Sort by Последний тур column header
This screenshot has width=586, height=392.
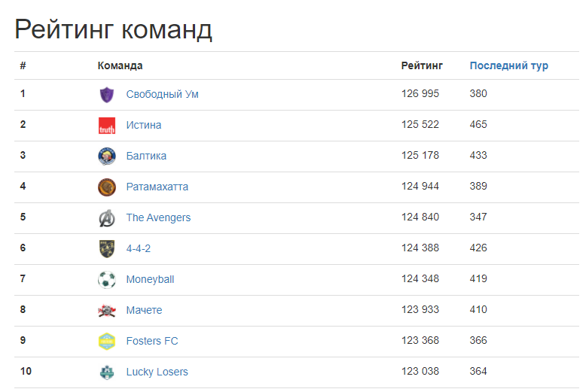[508, 65]
